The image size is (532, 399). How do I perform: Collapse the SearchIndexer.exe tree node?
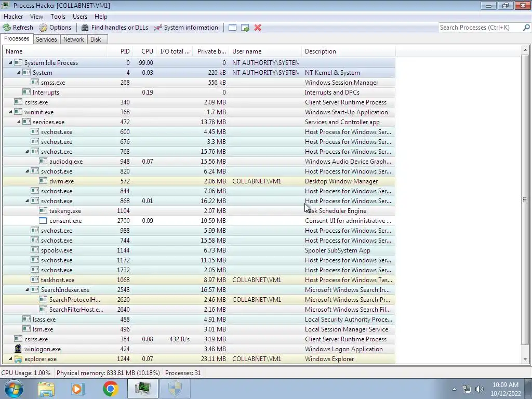click(27, 290)
